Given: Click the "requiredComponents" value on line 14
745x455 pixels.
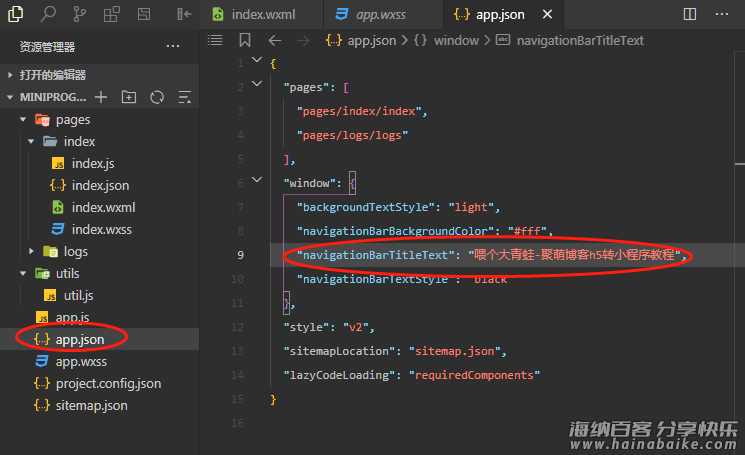Looking at the screenshot, I should point(474,375).
